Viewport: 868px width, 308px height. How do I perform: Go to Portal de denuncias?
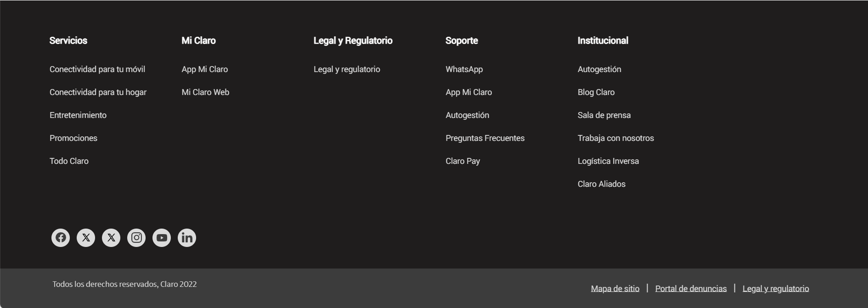(691, 289)
